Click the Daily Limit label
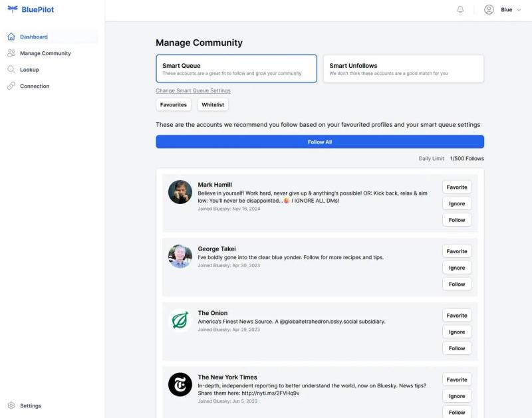 [x=431, y=158]
